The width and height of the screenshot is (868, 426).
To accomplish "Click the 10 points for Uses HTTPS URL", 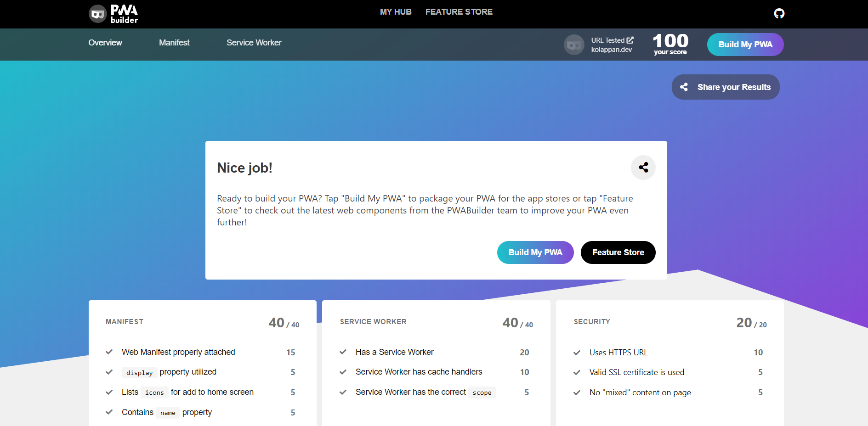I will (758, 353).
